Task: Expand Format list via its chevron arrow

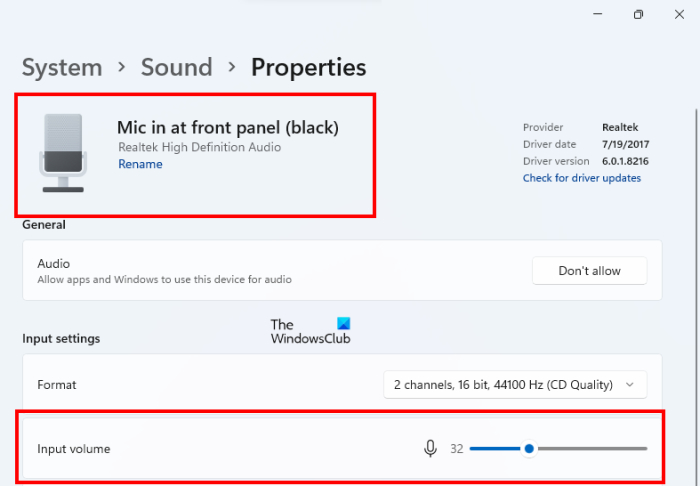Action: 629,384
